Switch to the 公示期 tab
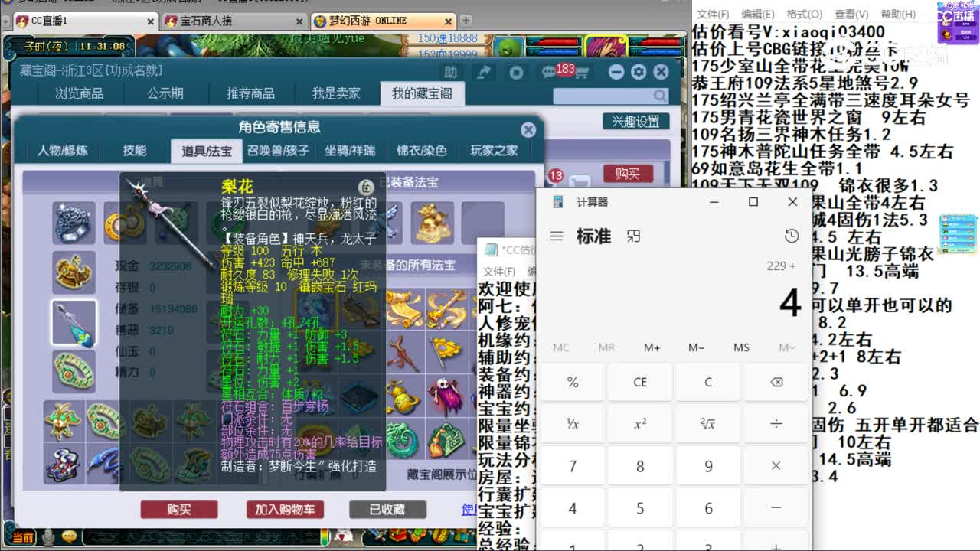 pyautogui.click(x=165, y=93)
